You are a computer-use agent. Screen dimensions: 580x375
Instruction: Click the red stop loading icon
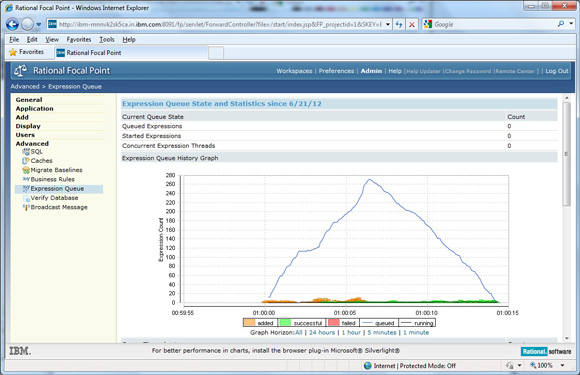click(412, 24)
